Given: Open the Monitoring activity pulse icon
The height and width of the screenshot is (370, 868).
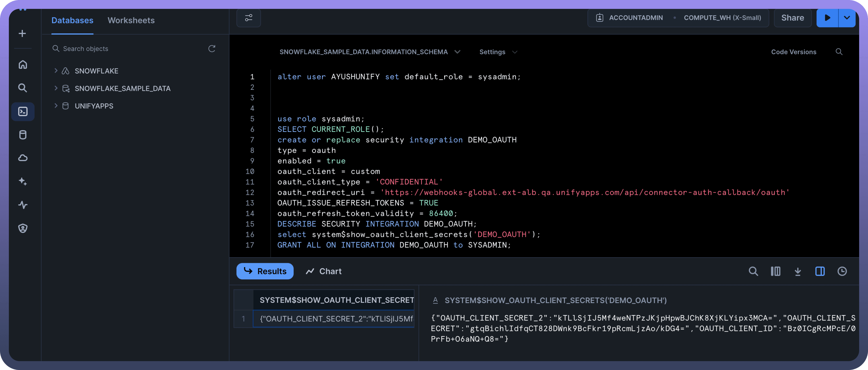Looking at the screenshot, I should (x=23, y=205).
